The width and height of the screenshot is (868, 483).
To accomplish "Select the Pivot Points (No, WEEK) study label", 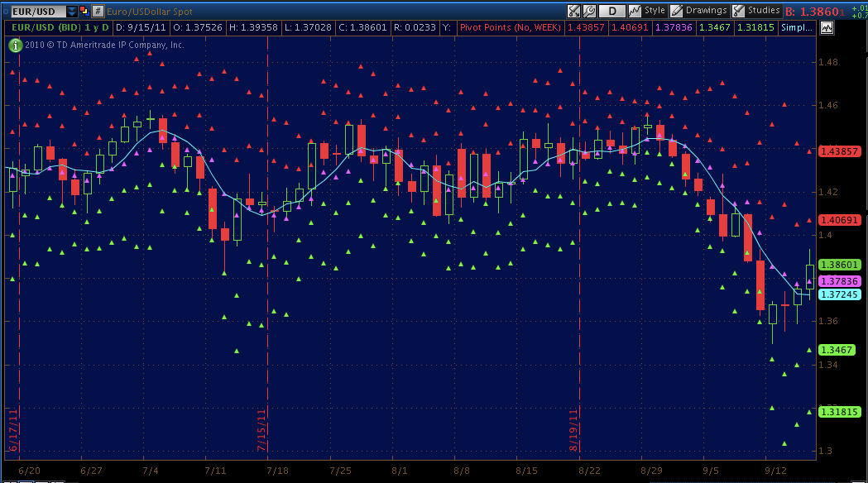I will (x=511, y=27).
